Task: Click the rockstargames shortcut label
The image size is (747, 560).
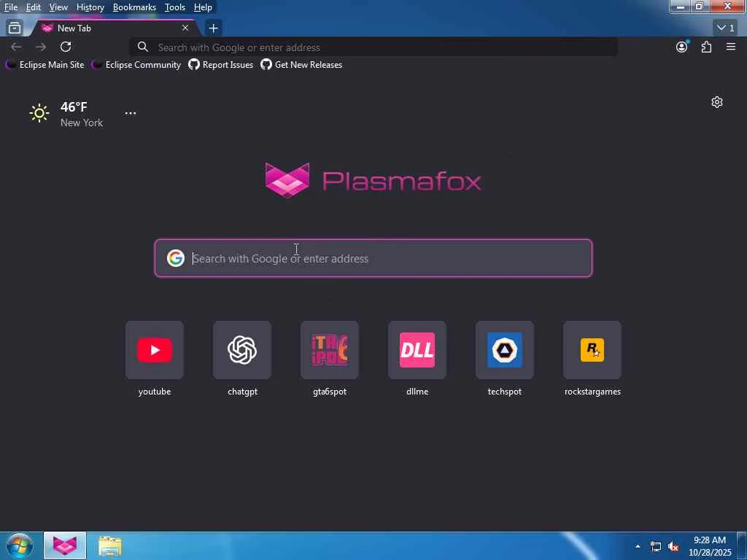Action: [x=592, y=392]
